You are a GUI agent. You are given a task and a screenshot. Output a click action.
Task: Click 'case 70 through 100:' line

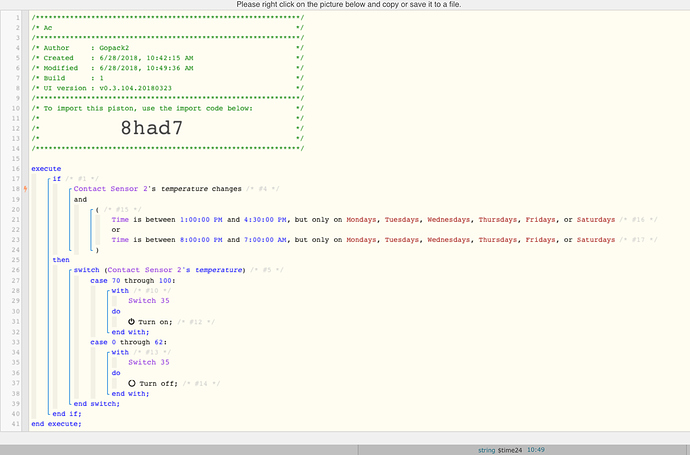(x=133, y=280)
